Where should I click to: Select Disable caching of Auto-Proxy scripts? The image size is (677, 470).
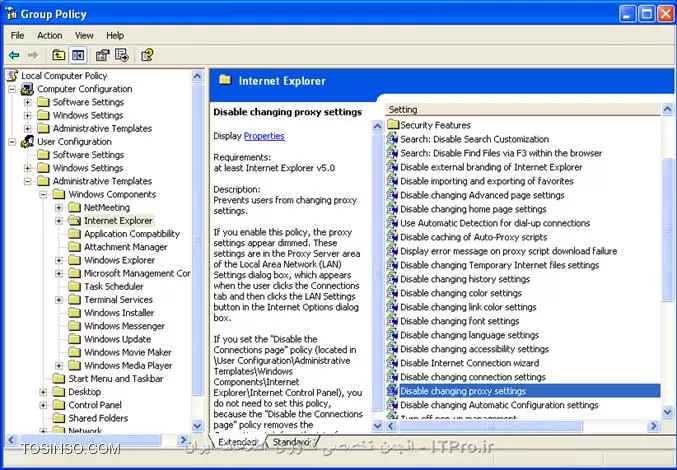pos(473,237)
